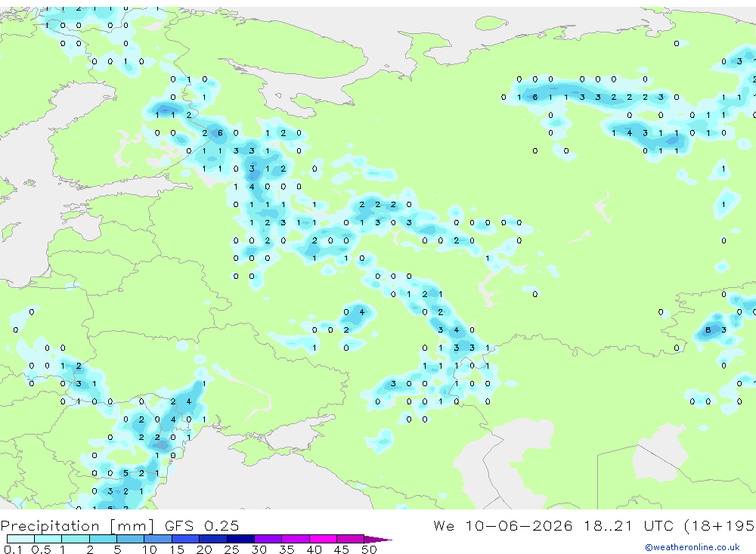Image resolution: width=756 pixels, height=554 pixels.
Task: Click the '18..21 UTC' time label
Action: [x=629, y=525]
